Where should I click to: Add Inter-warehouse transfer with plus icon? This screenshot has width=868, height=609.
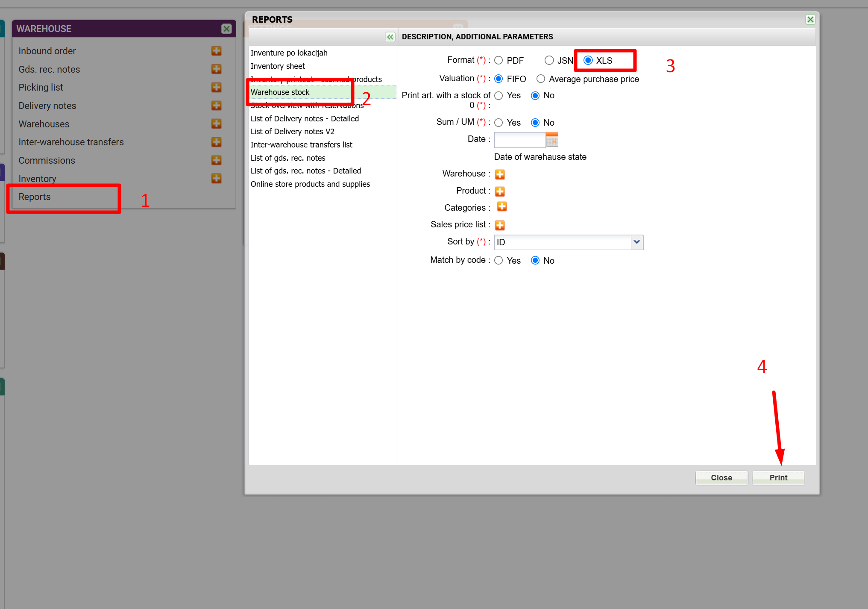tap(216, 142)
